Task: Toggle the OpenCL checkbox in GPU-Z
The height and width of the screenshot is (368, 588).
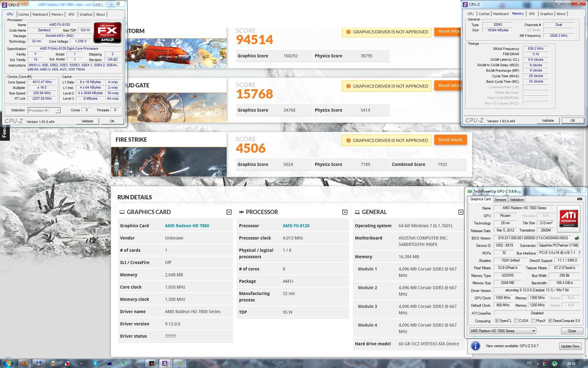Action: coord(497,321)
